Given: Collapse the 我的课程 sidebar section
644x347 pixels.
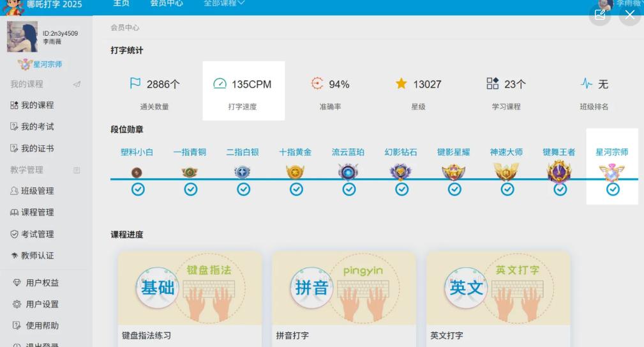Looking at the screenshot, I should [x=77, y=84].
